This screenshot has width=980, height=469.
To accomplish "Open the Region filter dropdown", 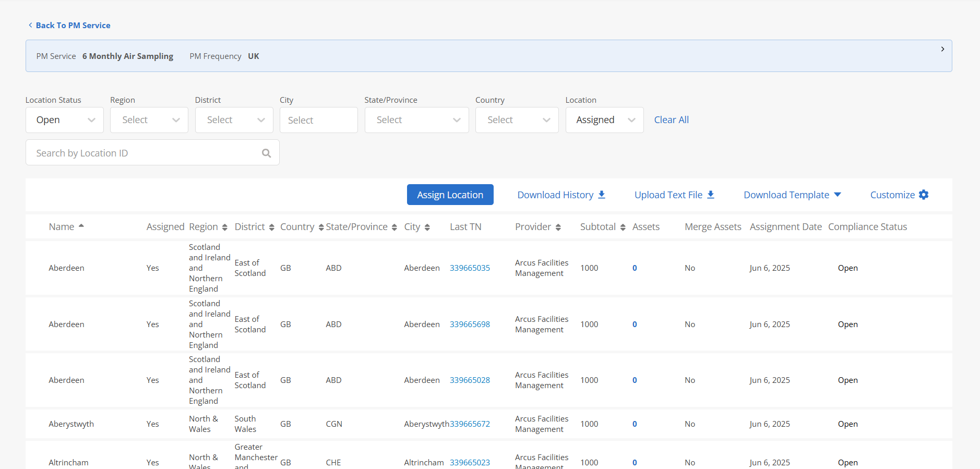I will 149,120.
